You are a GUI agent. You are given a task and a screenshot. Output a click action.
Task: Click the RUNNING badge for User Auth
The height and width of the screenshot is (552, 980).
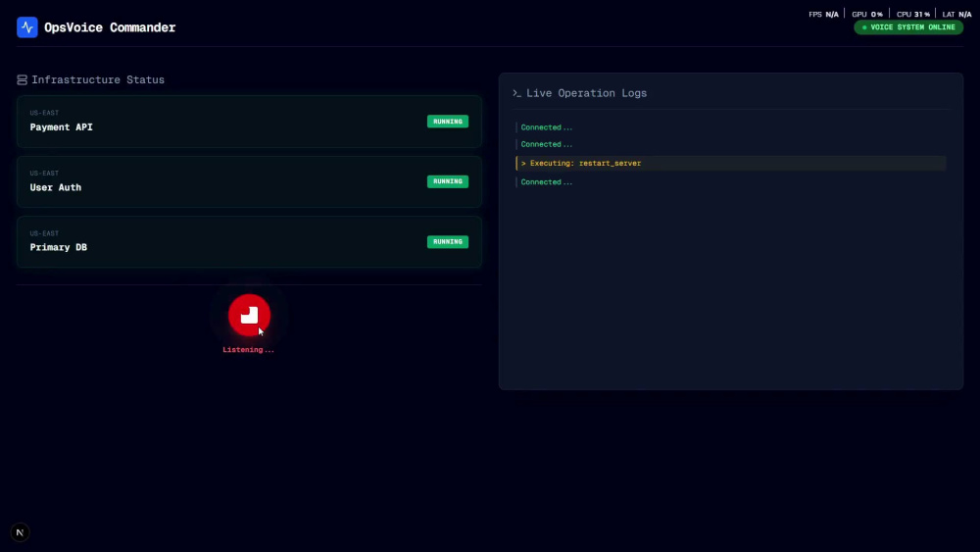coord(448,181)
